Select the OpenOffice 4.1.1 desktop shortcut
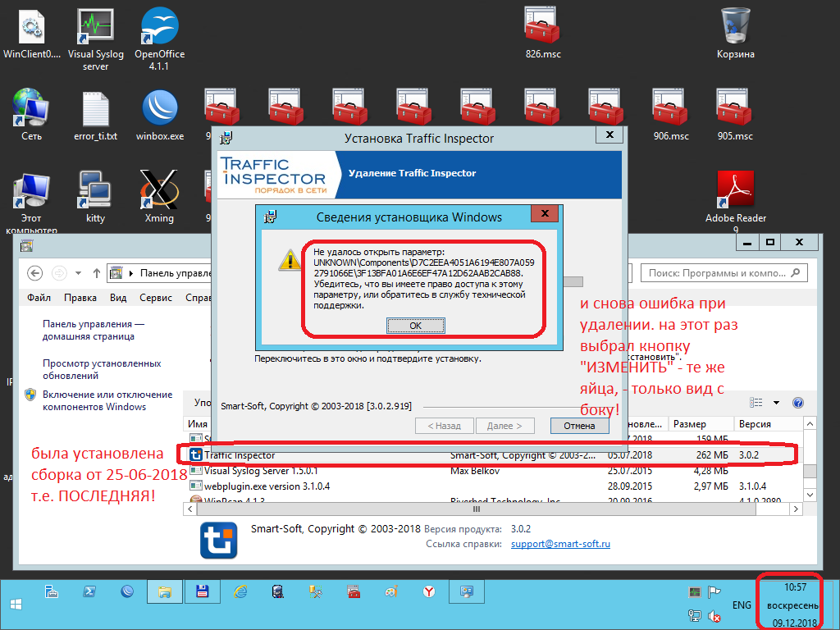Screen dimensions: 840x630 (160, 39)
